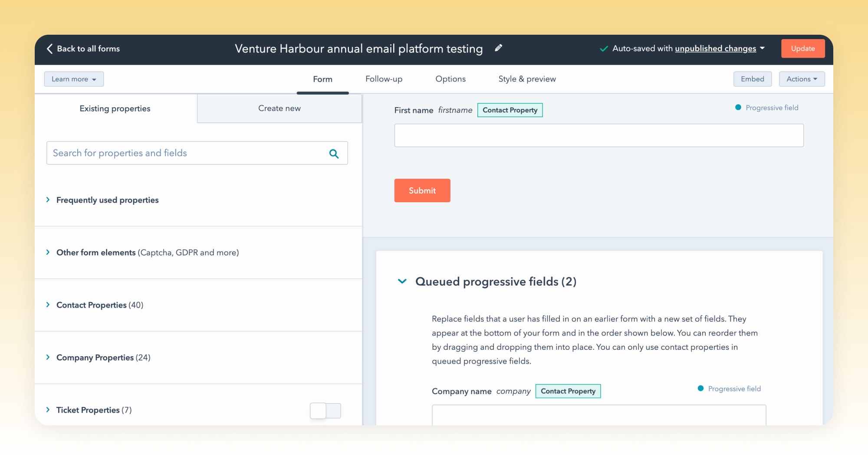Viewport: 868px width, 460px height.
Task: Click the First name input field
Action: click(x=599, y=135)
